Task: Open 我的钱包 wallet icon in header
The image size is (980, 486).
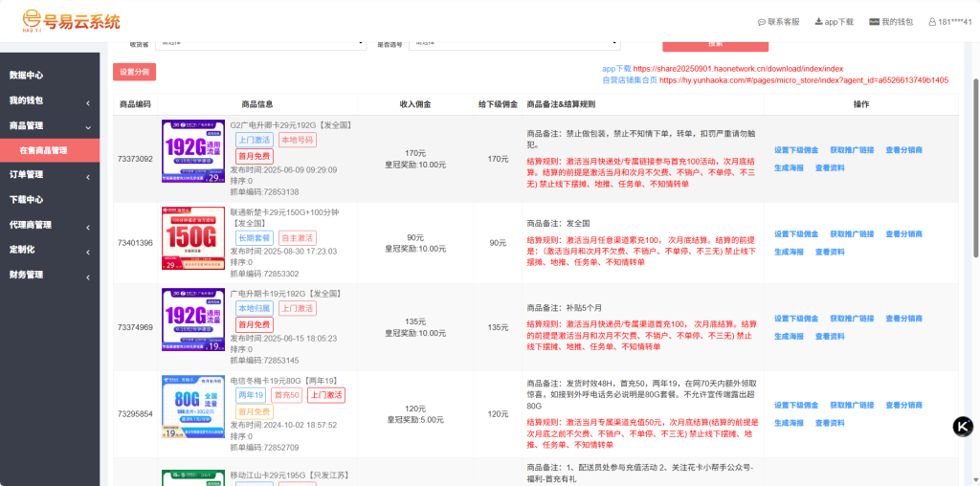Action: [x=875, y=22]
